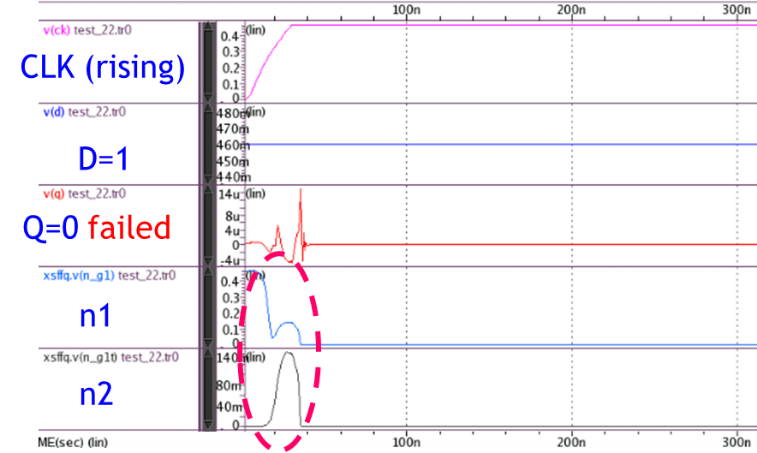
Task: Select the v(ck) test_22.tr0 signal label
Action: 87,30
